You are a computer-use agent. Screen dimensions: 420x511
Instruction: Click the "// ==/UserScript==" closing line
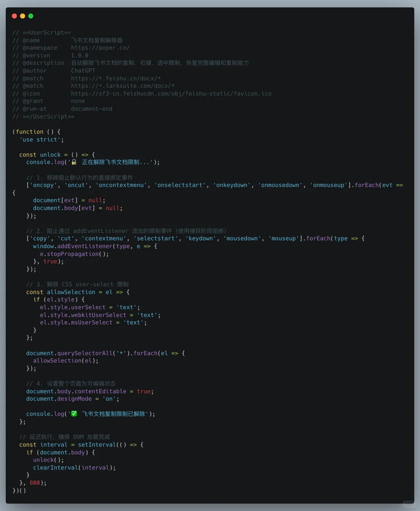pyautogui.click(x=44, y=117)
